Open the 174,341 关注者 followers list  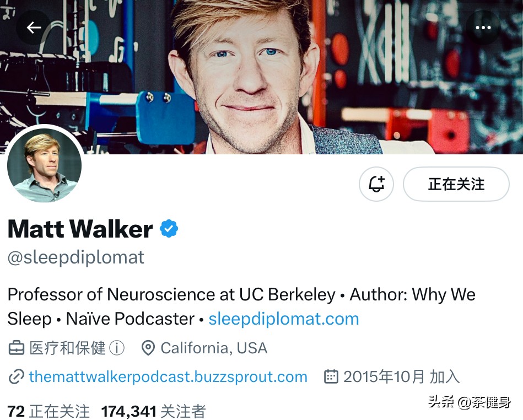[x=153, y=411]
